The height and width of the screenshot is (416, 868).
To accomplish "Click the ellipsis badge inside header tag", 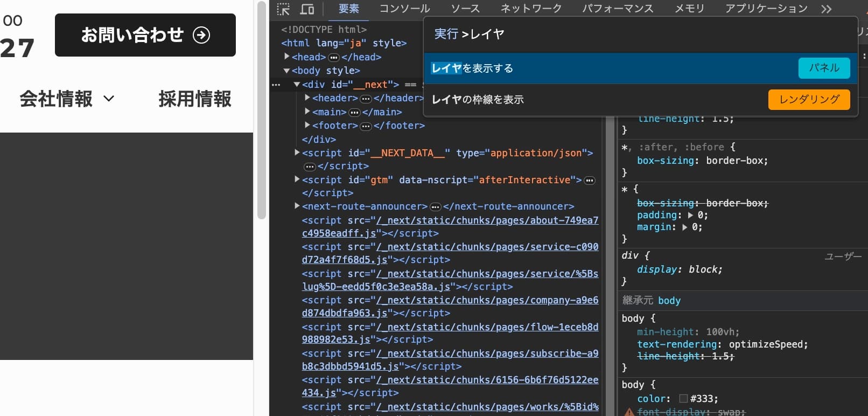I will [x=366, y=99].
